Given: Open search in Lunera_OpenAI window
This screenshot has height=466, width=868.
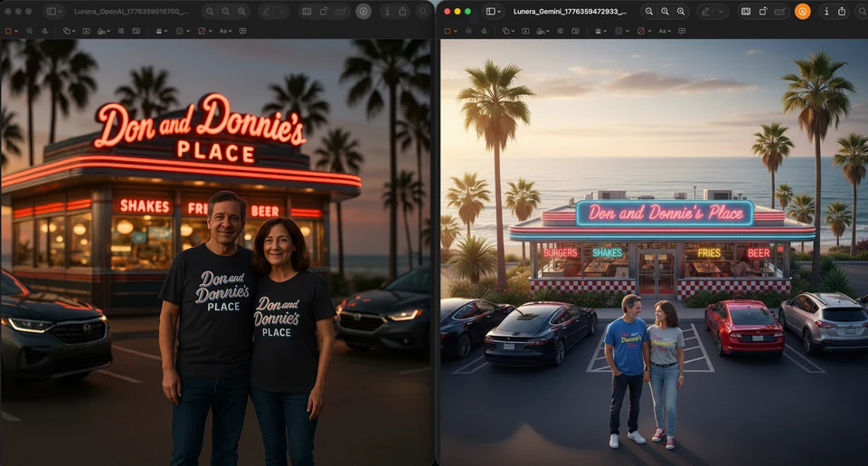Looking at the screenshot, I should (423, 11).
